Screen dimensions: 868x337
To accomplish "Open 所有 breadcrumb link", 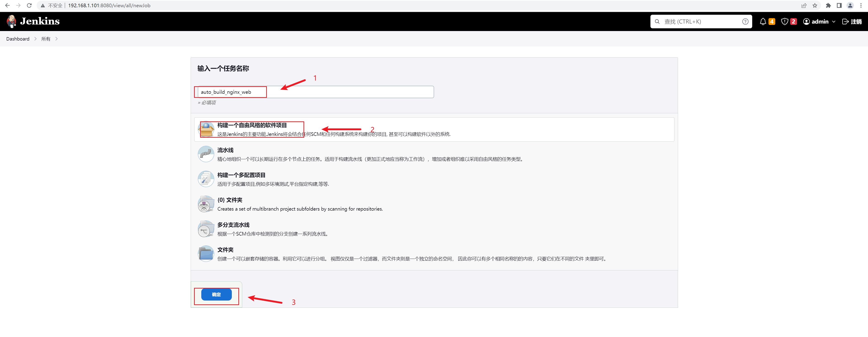I will tap(46, 39).
